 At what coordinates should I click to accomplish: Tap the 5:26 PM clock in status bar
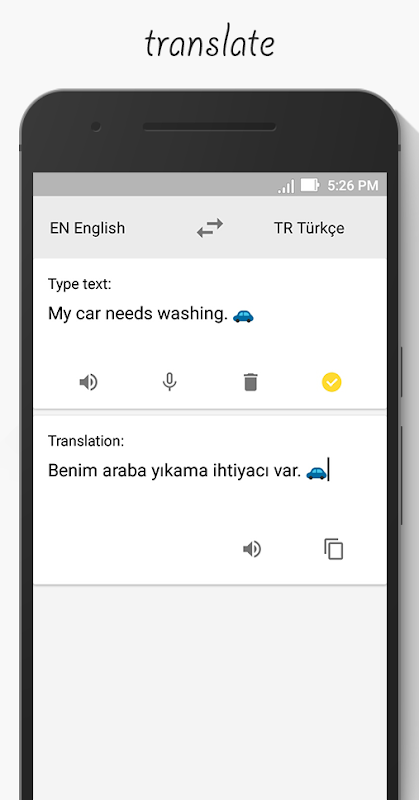tap(353, 185)
